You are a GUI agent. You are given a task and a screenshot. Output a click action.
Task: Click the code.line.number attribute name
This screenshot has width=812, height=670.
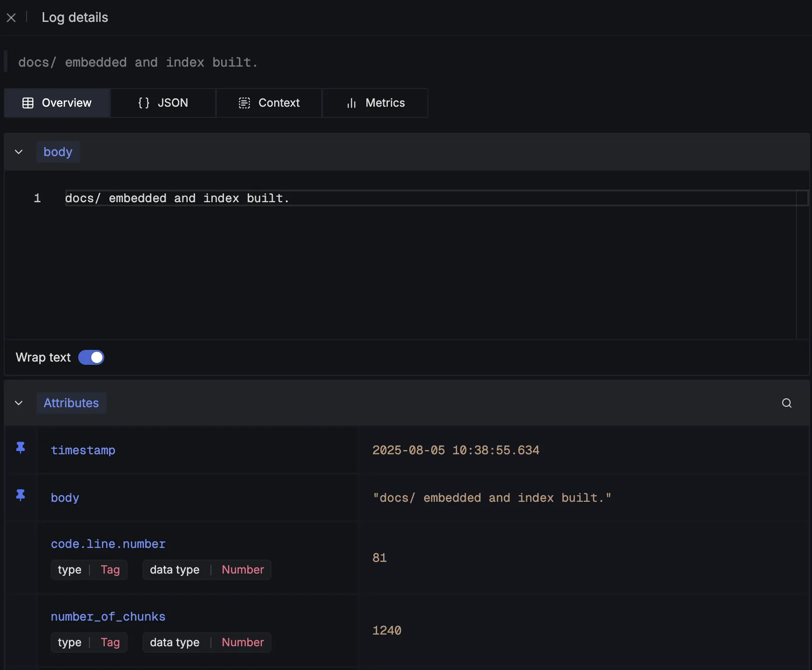pyautogui.click(x=108, y=544)
